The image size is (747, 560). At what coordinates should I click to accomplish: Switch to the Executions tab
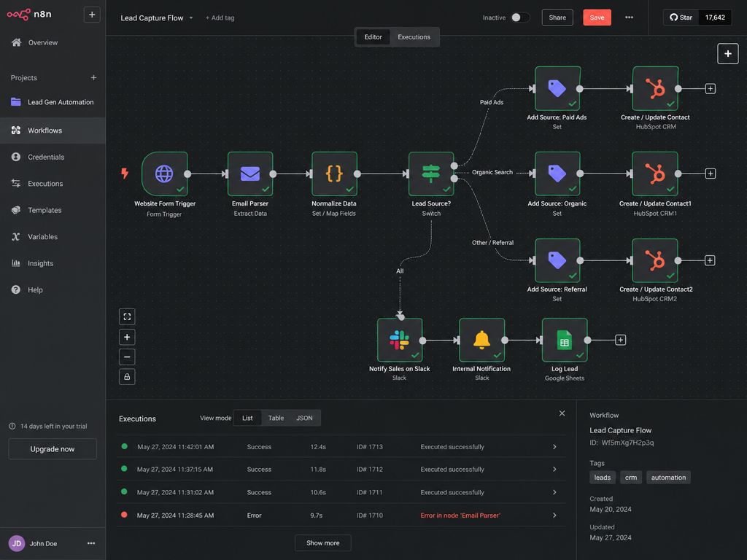(414, 37)
